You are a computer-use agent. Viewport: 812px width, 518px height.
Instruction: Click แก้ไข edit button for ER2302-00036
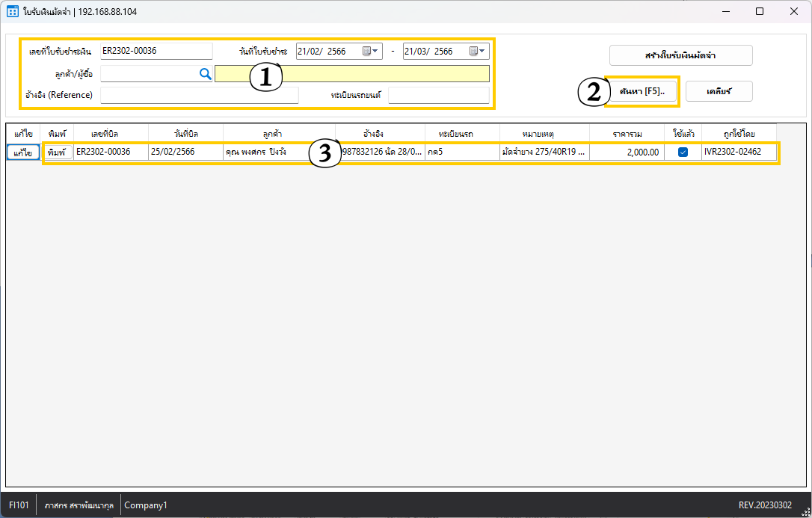point(22,152)
